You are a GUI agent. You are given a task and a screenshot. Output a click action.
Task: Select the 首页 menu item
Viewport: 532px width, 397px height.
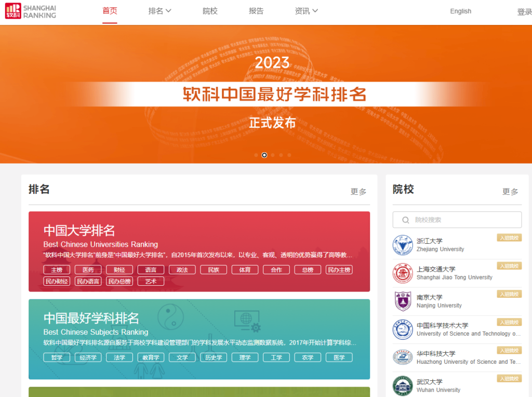pos(109,11)
